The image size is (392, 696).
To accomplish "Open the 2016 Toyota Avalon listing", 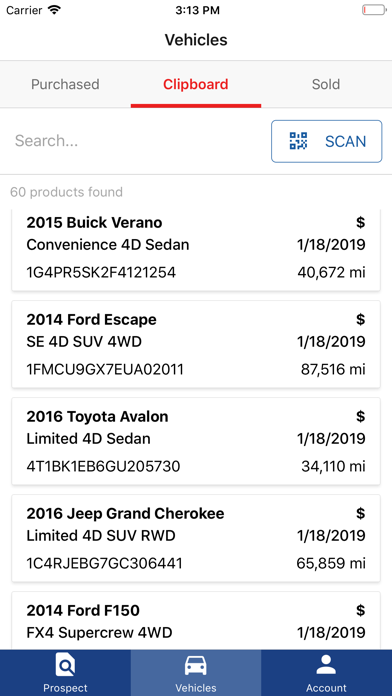I will pos(196,441).
